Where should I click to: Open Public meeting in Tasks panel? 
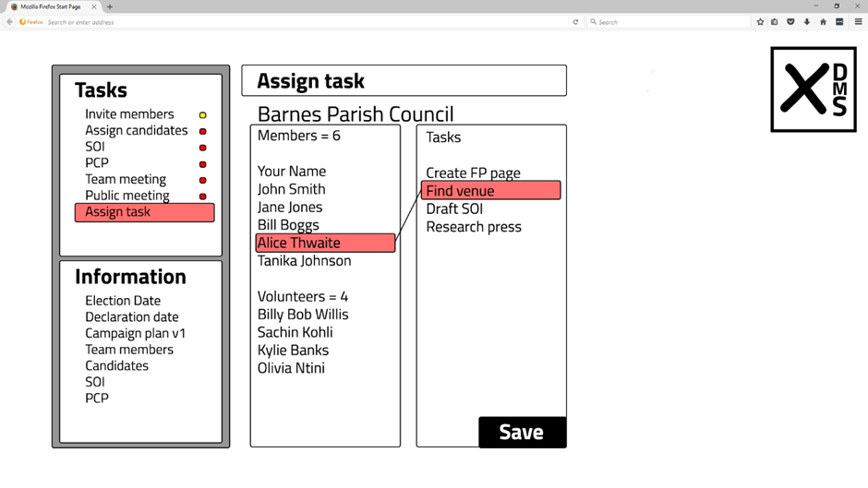coord(127,196)
